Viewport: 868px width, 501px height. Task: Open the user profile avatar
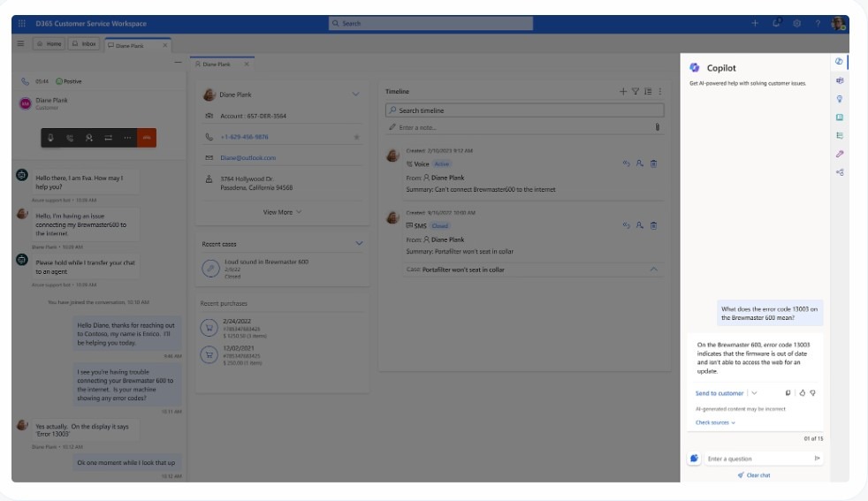point(838,23)
